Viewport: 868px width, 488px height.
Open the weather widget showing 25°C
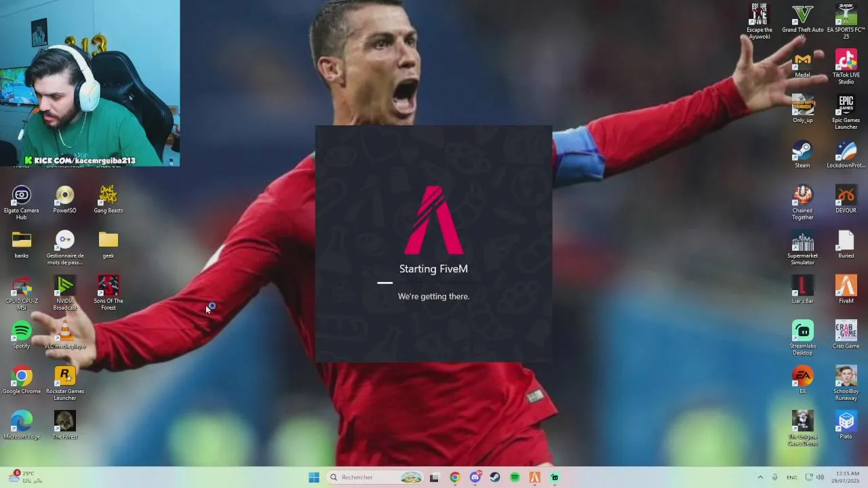click(x=25, y=476)
